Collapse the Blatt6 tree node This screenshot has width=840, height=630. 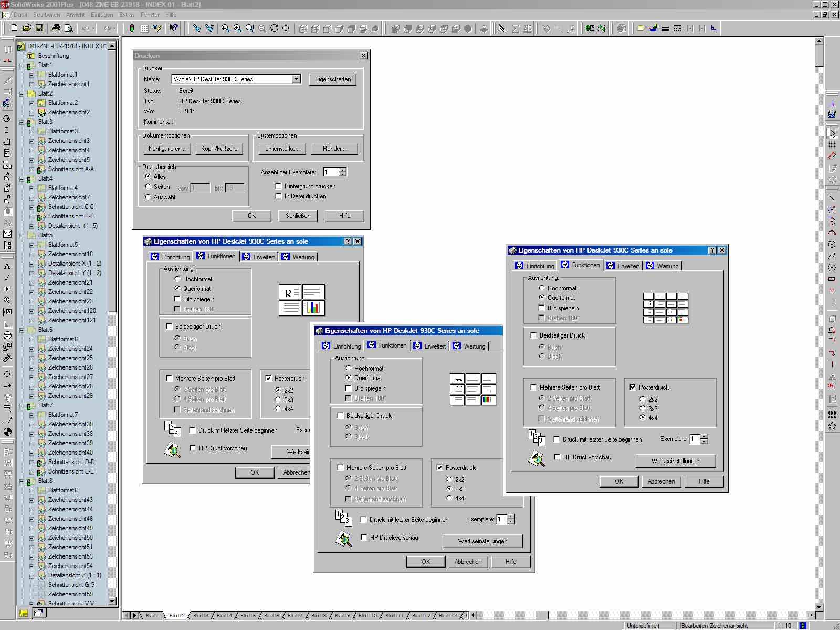[x=22, y=330]
